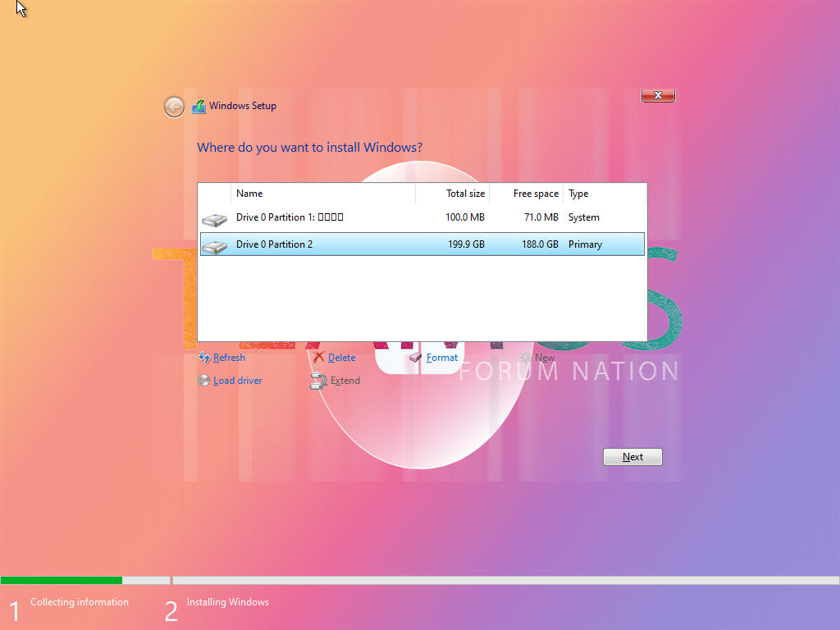The height and width of the screenshot is (630, 840).
Task: Select Drive 0 Partition 1 row
Action: pyautogui.click(x=422, y=217)
